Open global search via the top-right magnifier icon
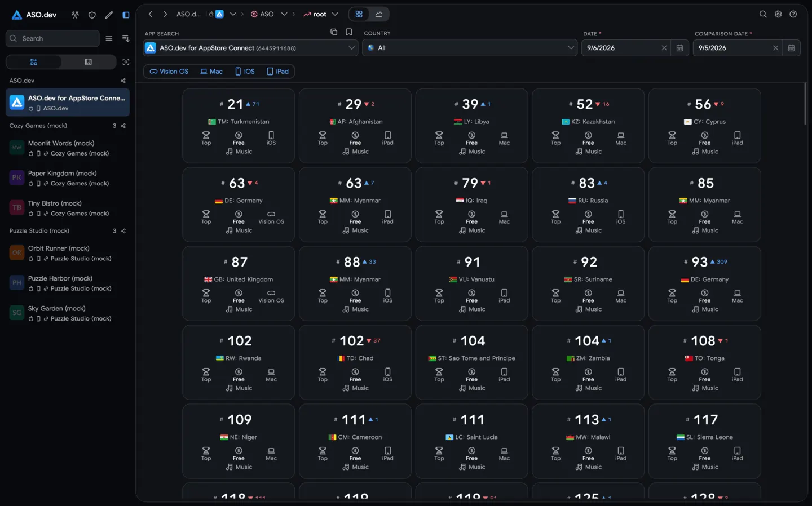 click(763, 14)
